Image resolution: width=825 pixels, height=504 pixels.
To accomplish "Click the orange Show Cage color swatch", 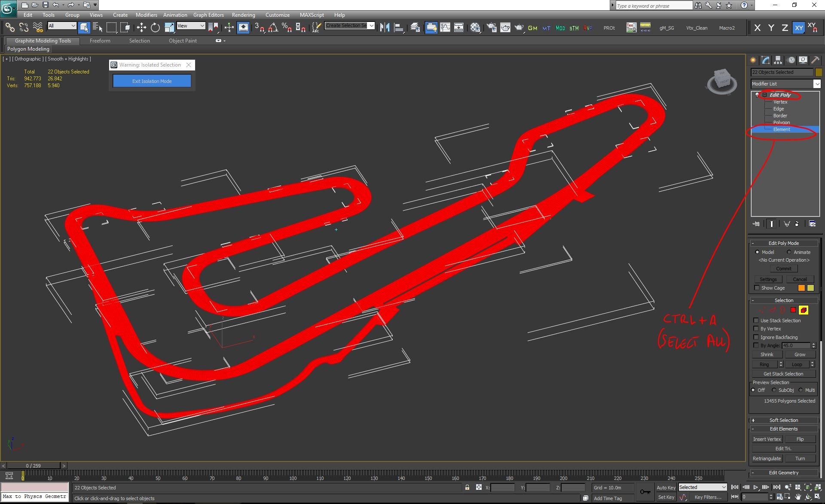I will coord(801,288).
